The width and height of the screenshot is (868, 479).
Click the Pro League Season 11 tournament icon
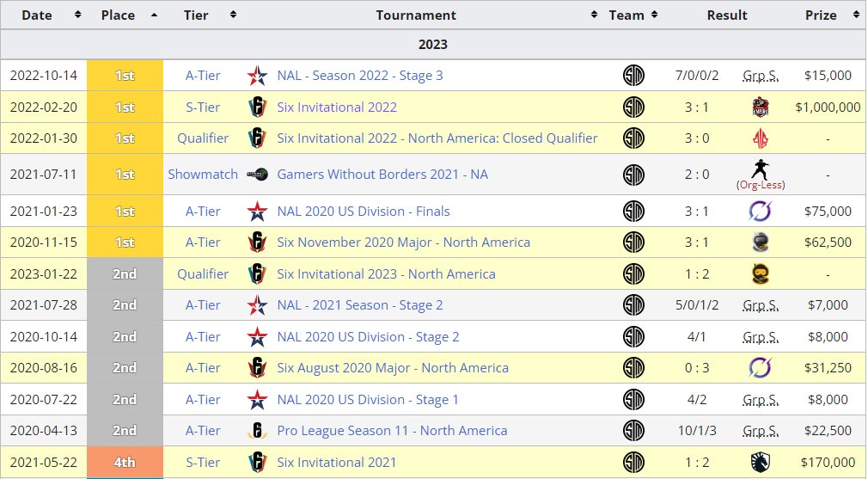pos(258,431)
